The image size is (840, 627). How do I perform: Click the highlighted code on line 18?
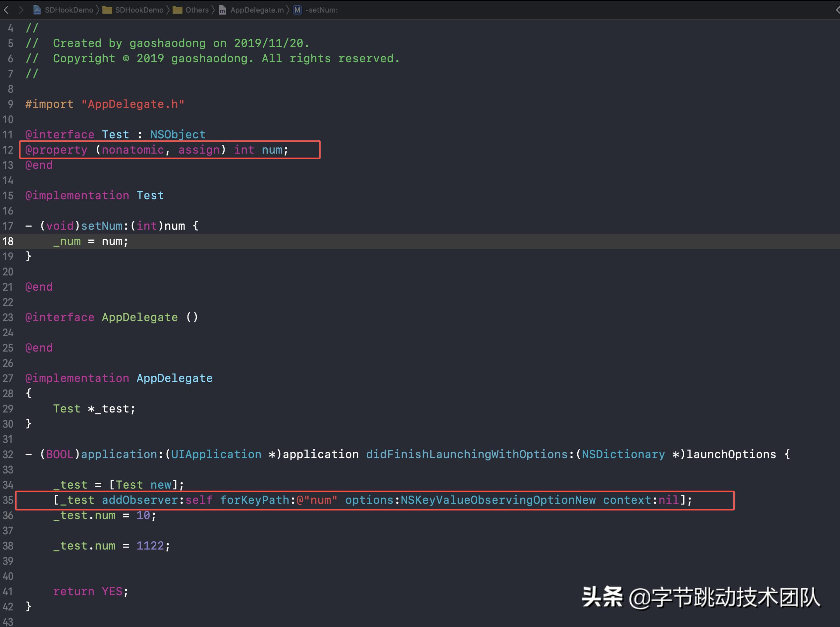click(91, 241)
